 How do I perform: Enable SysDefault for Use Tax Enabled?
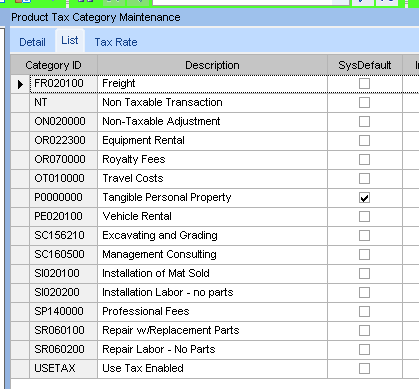click(364, 368)
